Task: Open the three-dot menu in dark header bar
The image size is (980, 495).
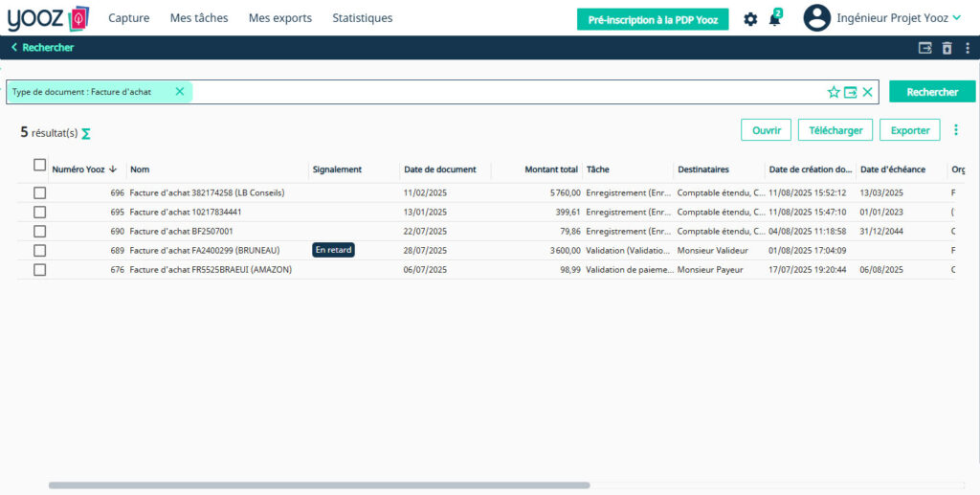Action: [x=968, y=48]
